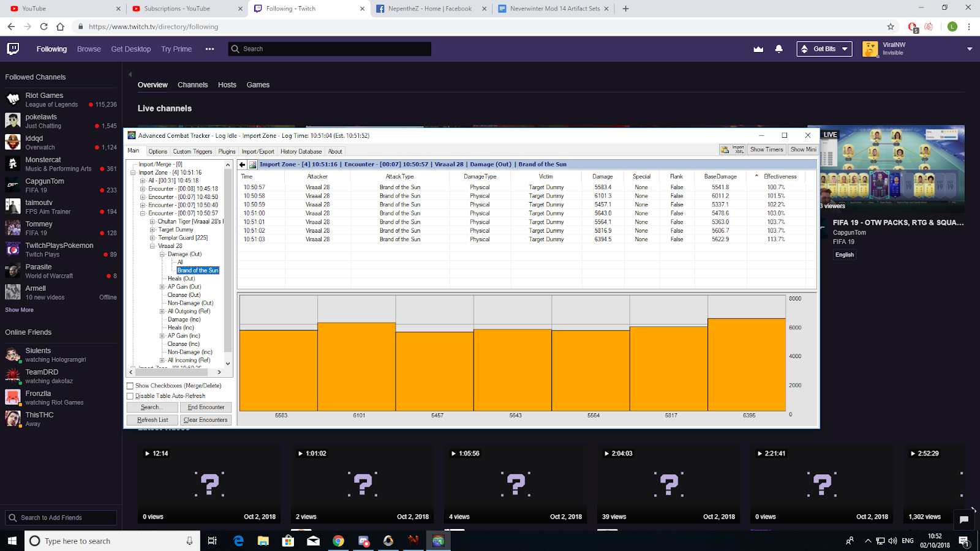Bookmark this page with the star icon
Viewport: 980px width, 551px height.
[891, 27]
